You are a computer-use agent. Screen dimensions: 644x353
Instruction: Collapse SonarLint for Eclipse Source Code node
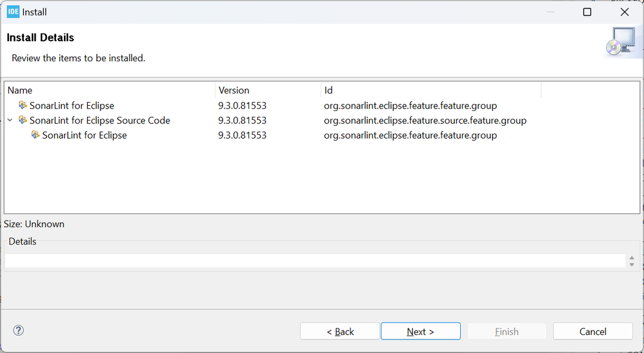pos(10,120)
